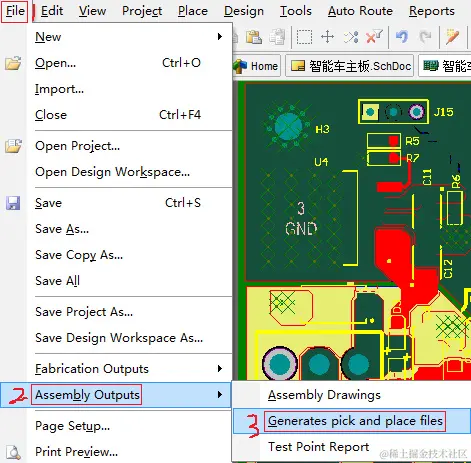Open the Tools menu
471x463 pixels.
click(x=296, y=11)
